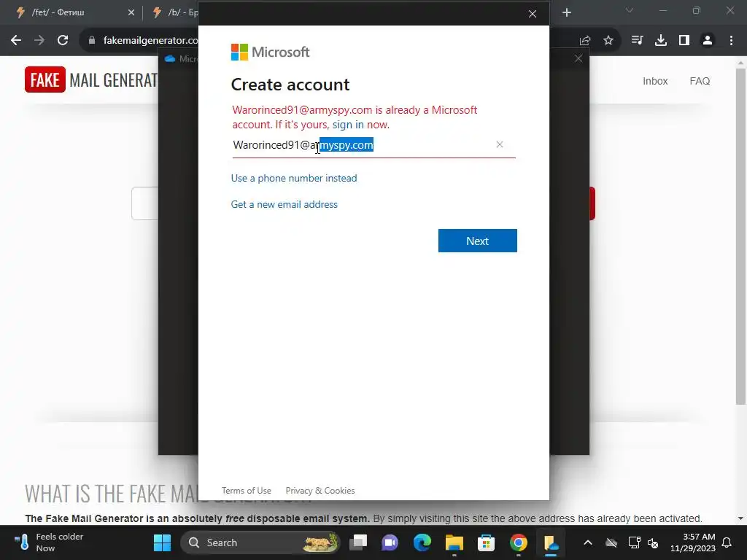
Task: Open FAQ on Fake Mail Generator
Action: 700,81
